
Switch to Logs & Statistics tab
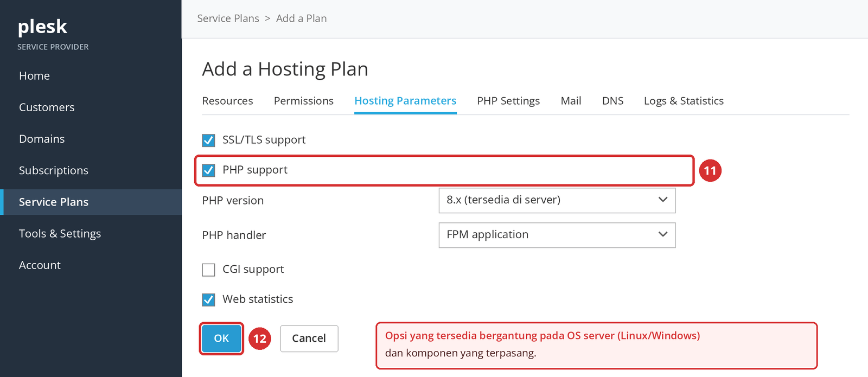(684, 101)
